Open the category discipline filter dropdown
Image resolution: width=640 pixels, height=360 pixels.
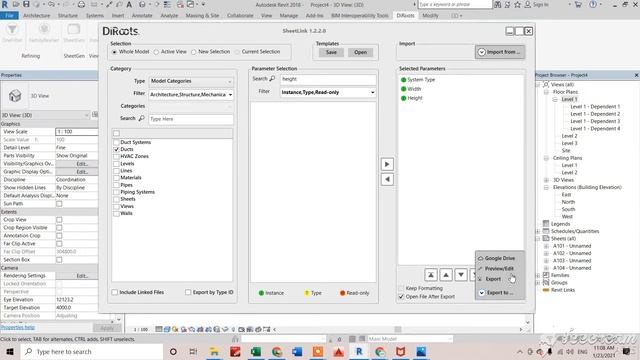pos(191,95)
